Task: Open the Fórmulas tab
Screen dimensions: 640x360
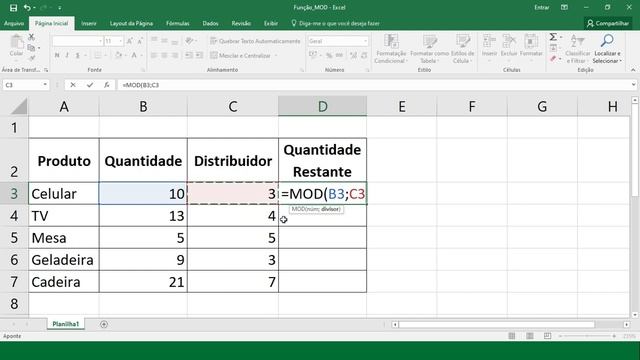Action: (x=178, y=24)
